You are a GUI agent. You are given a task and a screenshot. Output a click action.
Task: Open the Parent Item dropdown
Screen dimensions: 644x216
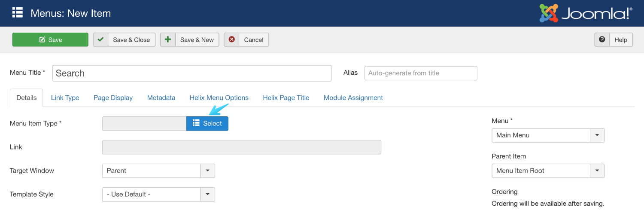click(597, 170)
